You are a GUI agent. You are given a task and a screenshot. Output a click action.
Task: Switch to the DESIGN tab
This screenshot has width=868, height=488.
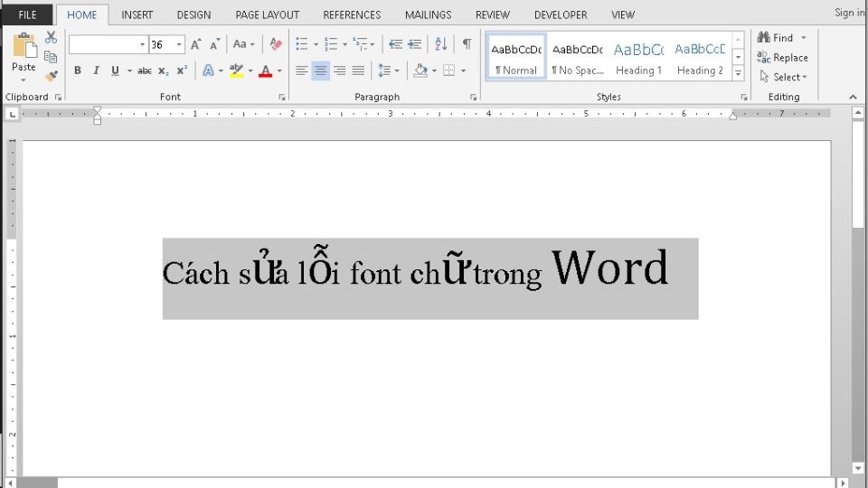point(193,15)
